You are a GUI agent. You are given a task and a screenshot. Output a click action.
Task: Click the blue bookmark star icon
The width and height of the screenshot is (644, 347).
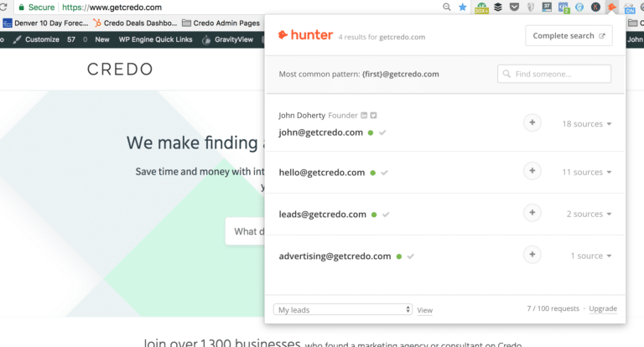coord(463,7)
